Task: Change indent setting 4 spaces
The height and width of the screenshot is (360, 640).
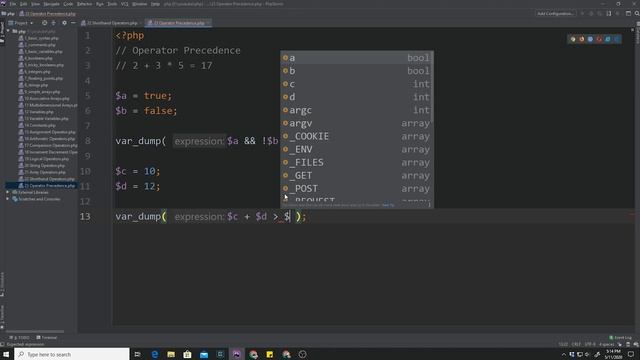Action: [x=607, y=344]
